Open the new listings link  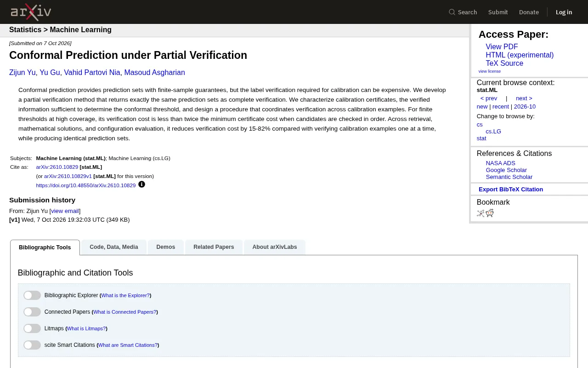[482, 107]
